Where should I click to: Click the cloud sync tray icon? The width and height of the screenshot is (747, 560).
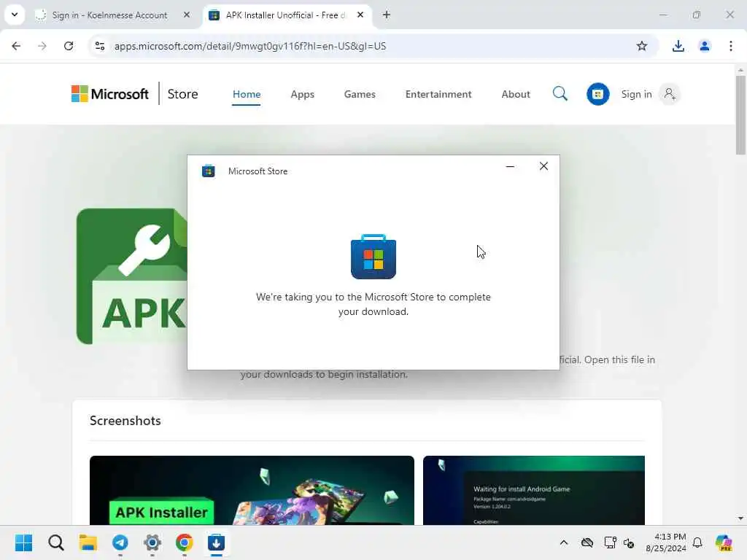tap(587, 542)
